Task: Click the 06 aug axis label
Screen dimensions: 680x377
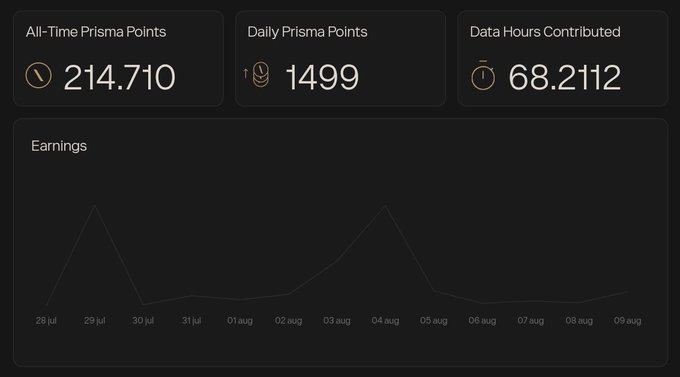Action: [x=482, y=321]
